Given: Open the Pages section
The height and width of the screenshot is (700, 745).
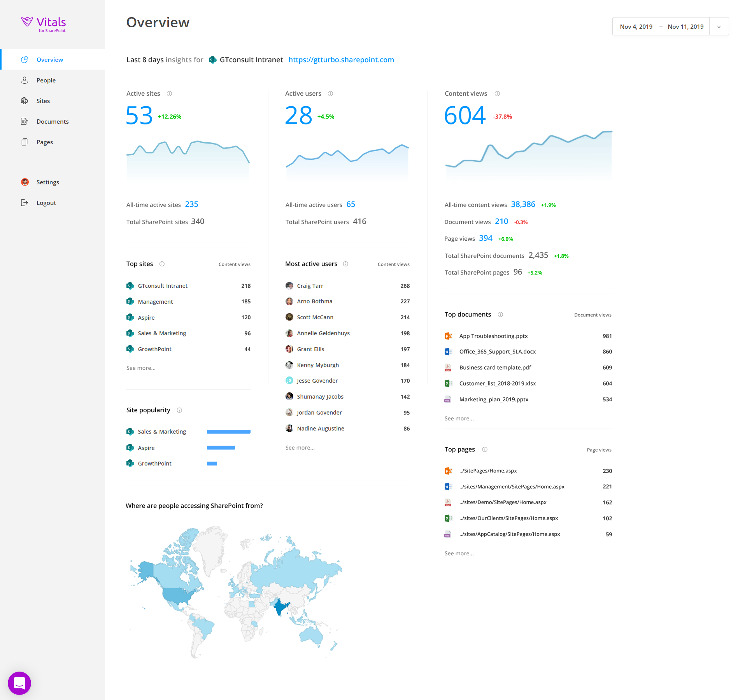Looking at the screenshot, I should point(53,142).
